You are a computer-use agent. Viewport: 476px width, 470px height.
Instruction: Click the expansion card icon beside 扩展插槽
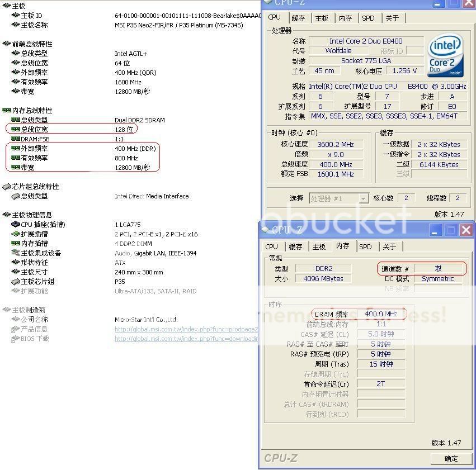pos(16,234)
